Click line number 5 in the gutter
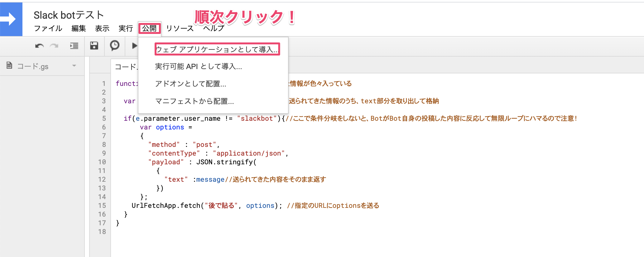Screen dimensions: 644x257 coord(104,119)
